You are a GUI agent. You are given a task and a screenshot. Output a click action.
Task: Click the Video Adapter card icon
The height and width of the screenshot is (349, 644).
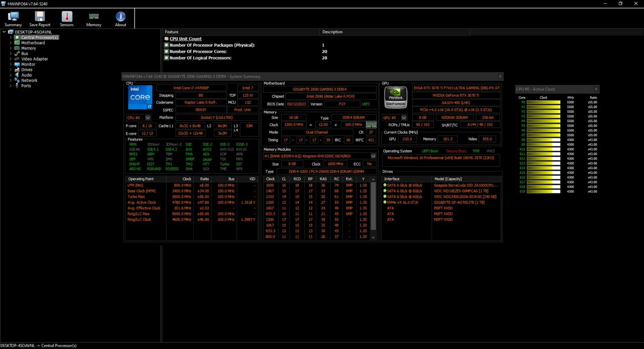[x=17, y=59]
